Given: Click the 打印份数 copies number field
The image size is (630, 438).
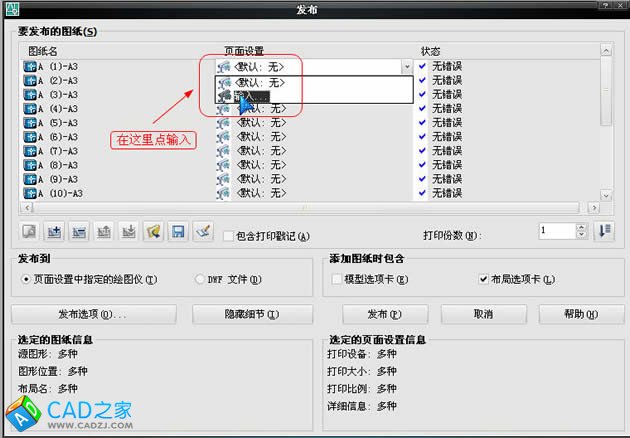Looking at the screenshot, I should (556, 231).
